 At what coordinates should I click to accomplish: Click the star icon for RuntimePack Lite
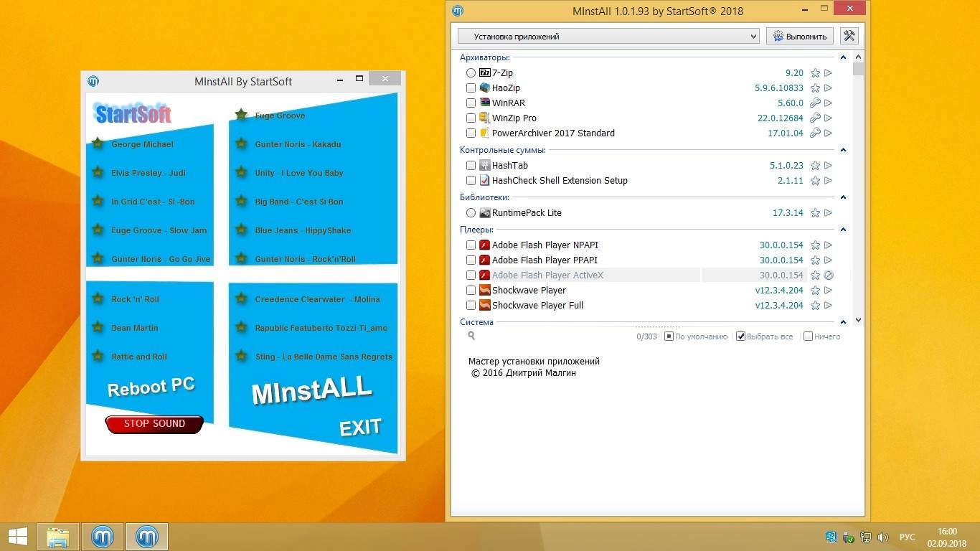tap(815, 213)
